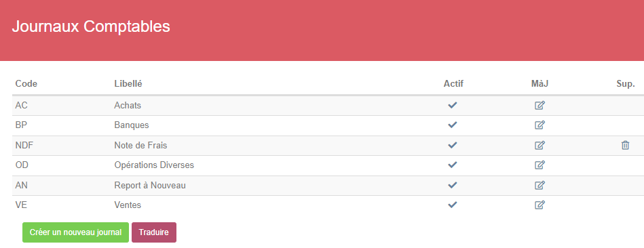Toggle active checkmark for Note de Frais

(x=452, y=145)
